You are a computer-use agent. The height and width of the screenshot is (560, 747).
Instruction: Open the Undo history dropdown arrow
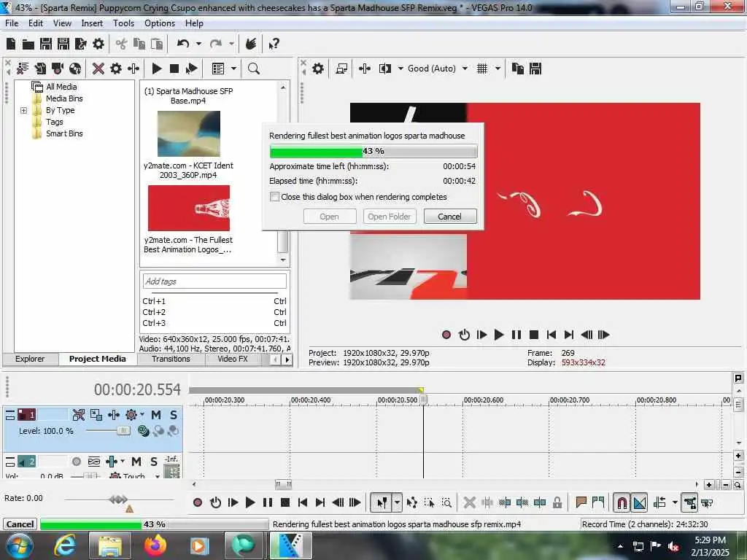pyautogui.click(x=198, y=44)
